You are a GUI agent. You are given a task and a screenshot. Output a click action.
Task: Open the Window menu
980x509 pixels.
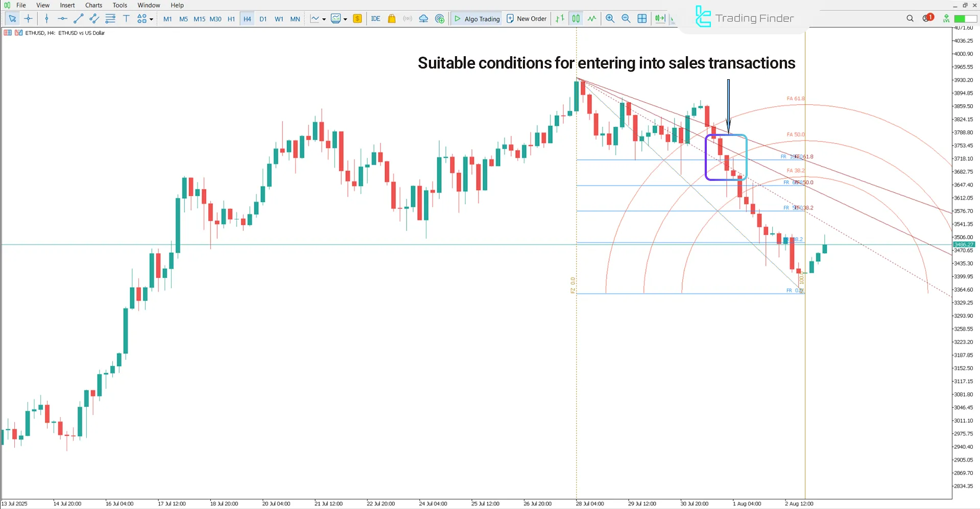pyautogui.click(x=149, y=5)
